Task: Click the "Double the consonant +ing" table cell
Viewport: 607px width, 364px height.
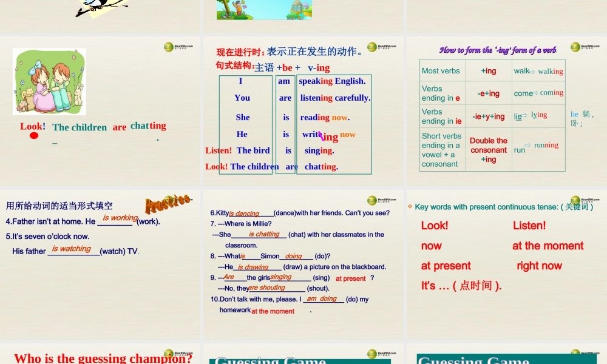Action: click(489, 149)
